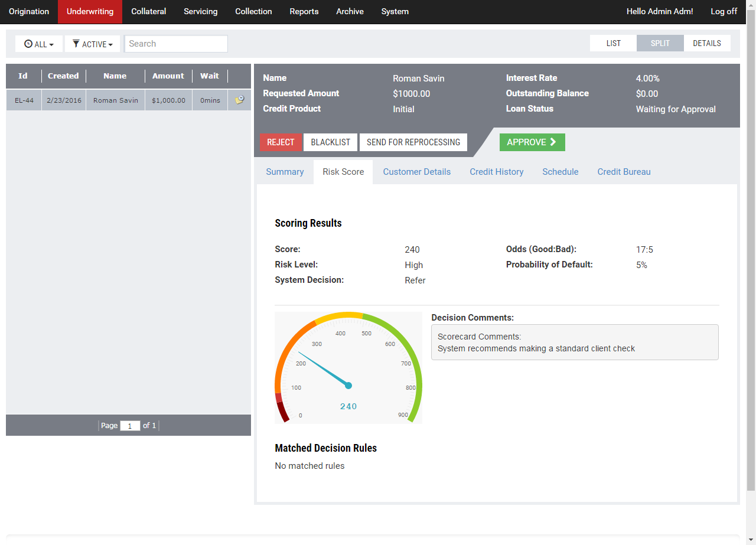Open the Schedule tab

[x=561, y=172]
